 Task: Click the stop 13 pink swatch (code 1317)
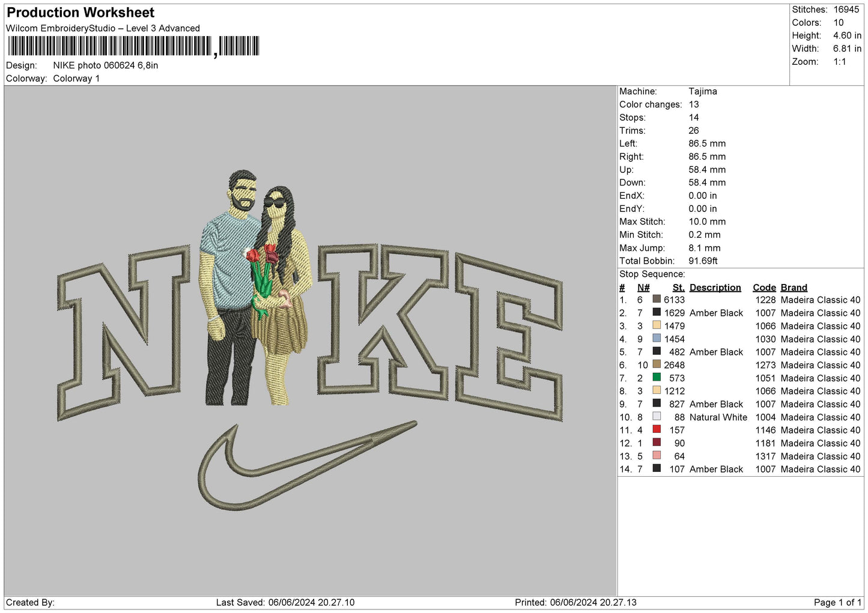(657, 455)
